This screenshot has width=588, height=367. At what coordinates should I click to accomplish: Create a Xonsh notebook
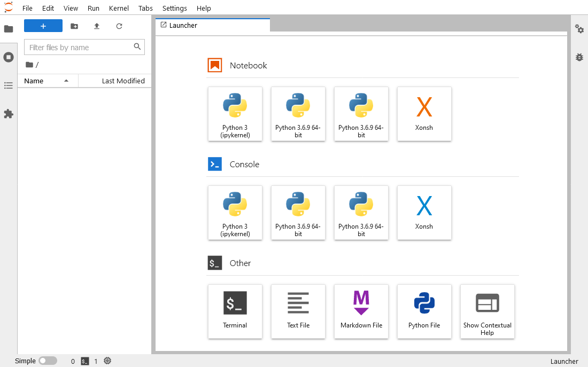click(x=424, y=114)
